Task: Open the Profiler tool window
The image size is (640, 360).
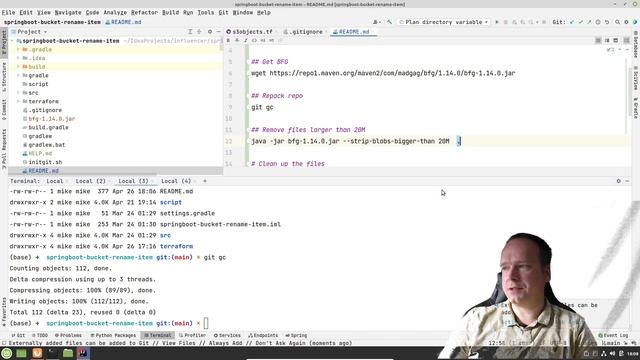Action: (192, 336)
